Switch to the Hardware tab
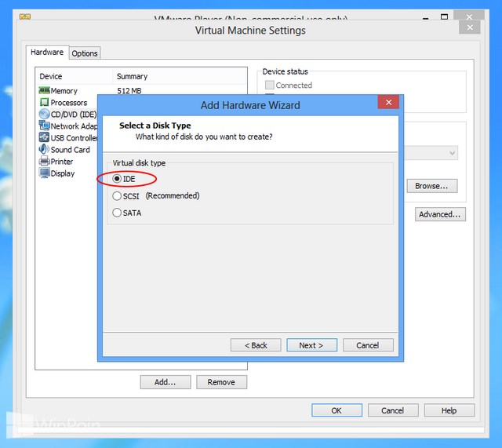This screenshot has height=448, width=502. tap(47, 53)
